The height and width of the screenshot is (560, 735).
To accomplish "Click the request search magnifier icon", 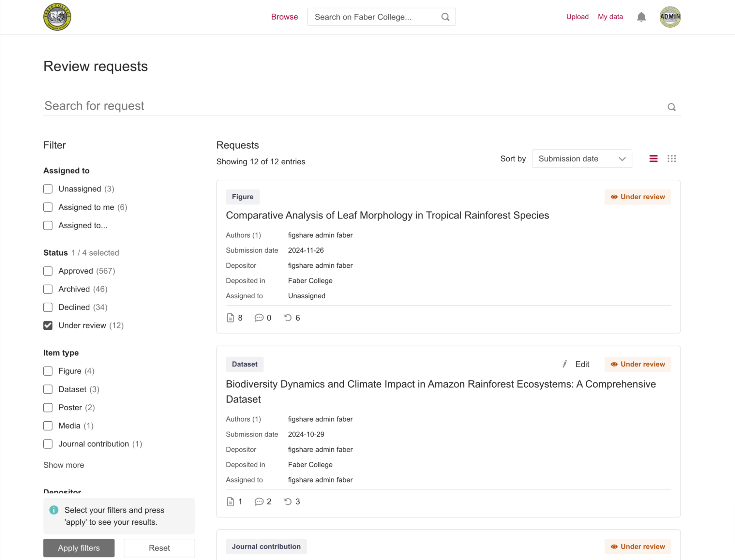I will pyautogui.click(x=671, y=107).
